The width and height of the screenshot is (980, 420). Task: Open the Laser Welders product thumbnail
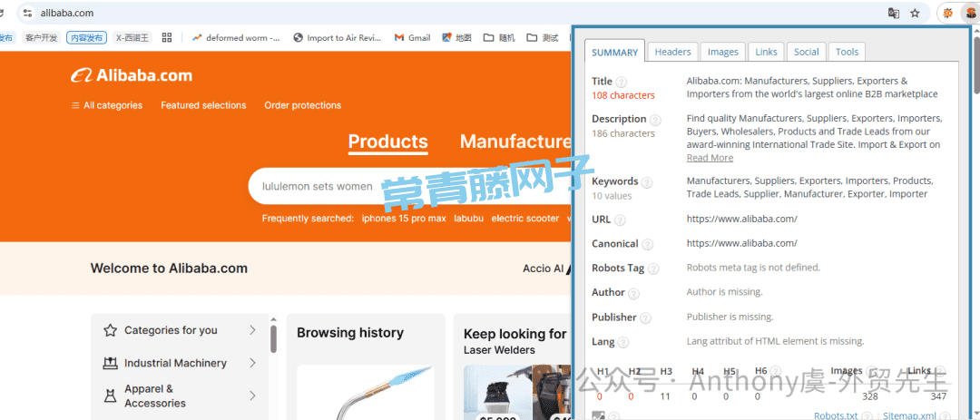pyautogui.click(x=497, y=393)
